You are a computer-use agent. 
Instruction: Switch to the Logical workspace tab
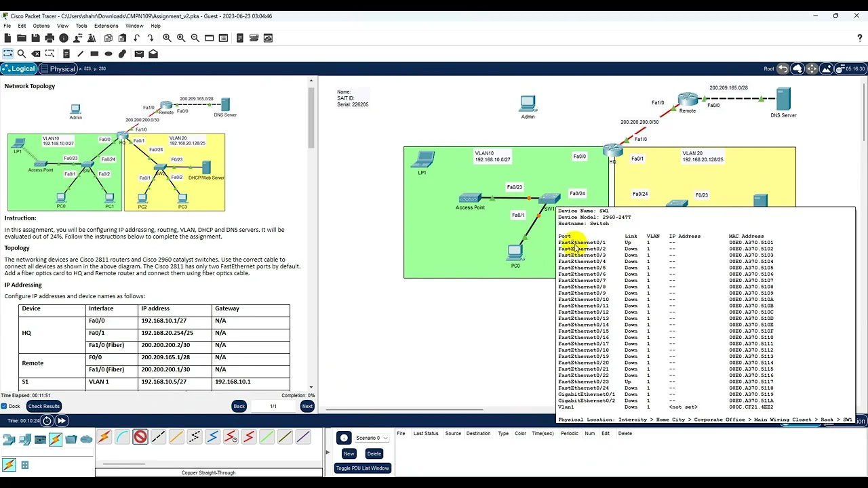[18, 68]
